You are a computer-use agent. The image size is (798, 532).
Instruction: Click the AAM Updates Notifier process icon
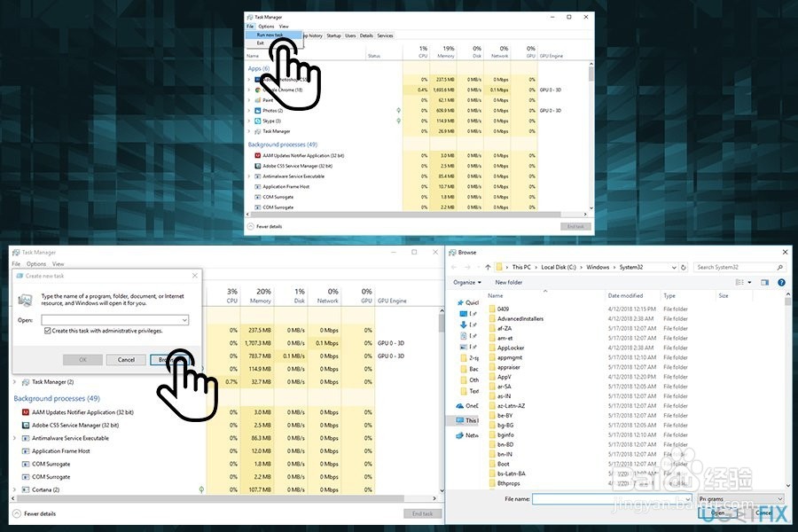point(256,155)
